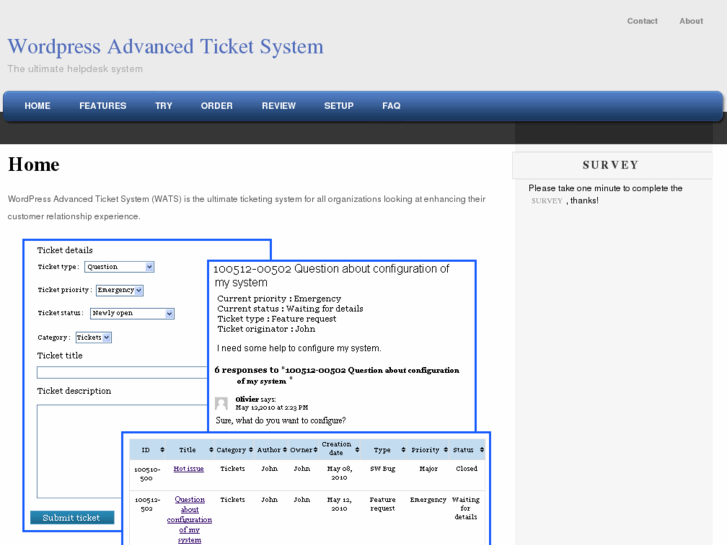Image resolution: width=727 pixels, height=545 pixels.
Task: Follow the SURVEY link in sidebar
Action: click(547, 201)
